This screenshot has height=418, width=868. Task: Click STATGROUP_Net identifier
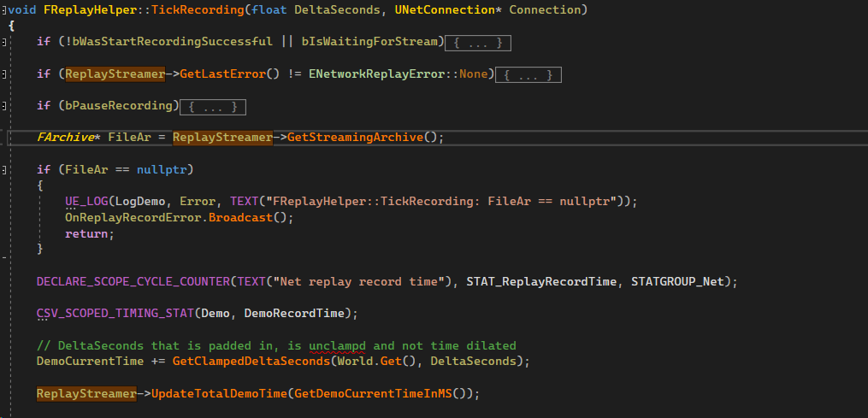[677, 281]
